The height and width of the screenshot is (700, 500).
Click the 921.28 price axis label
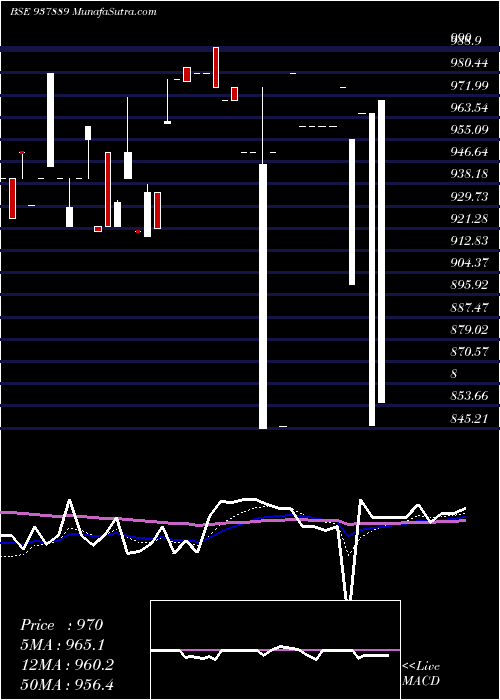coord(469,219)
